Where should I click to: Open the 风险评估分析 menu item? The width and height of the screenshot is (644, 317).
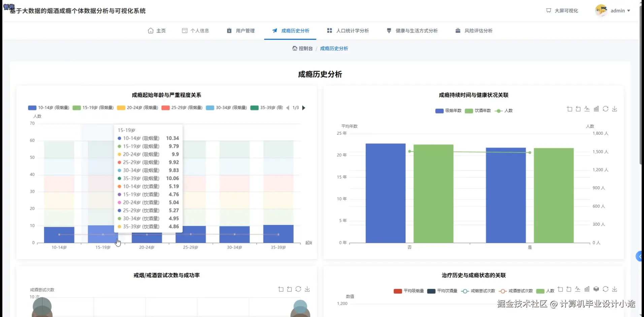coord(474,31)
